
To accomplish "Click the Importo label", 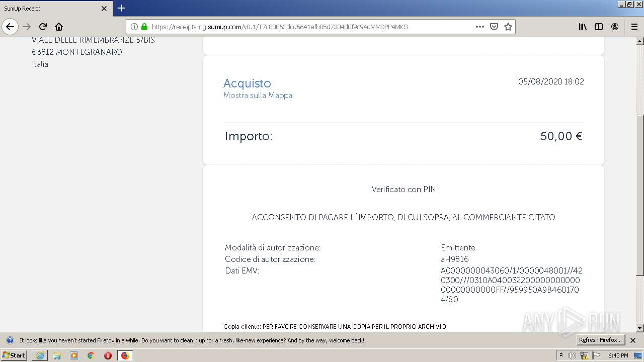I will (249, 136).
